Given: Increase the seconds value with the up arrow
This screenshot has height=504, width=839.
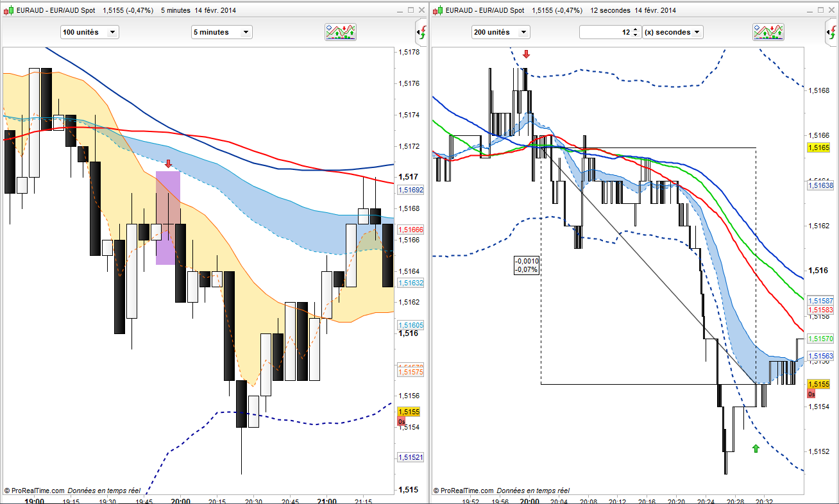Looking at the screenshot, I should pos(636,29).
